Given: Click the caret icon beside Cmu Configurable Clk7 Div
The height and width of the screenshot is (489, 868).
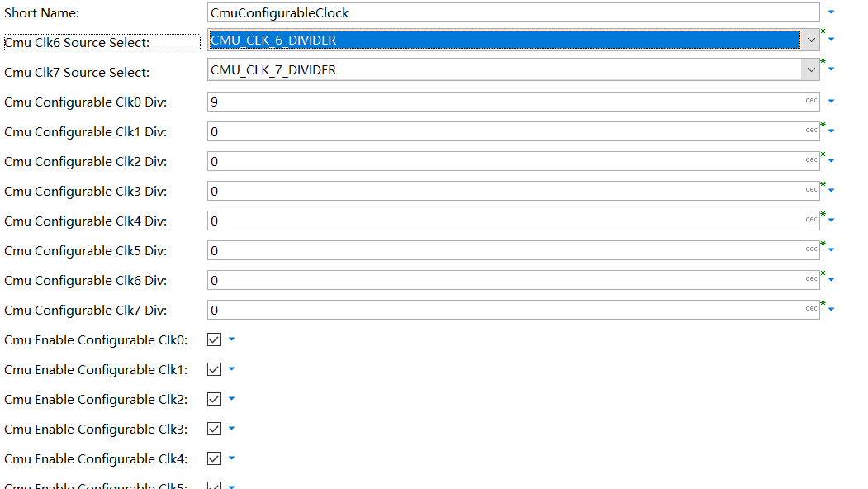Looking at the screenshot, I should click(x=831, y=310).
